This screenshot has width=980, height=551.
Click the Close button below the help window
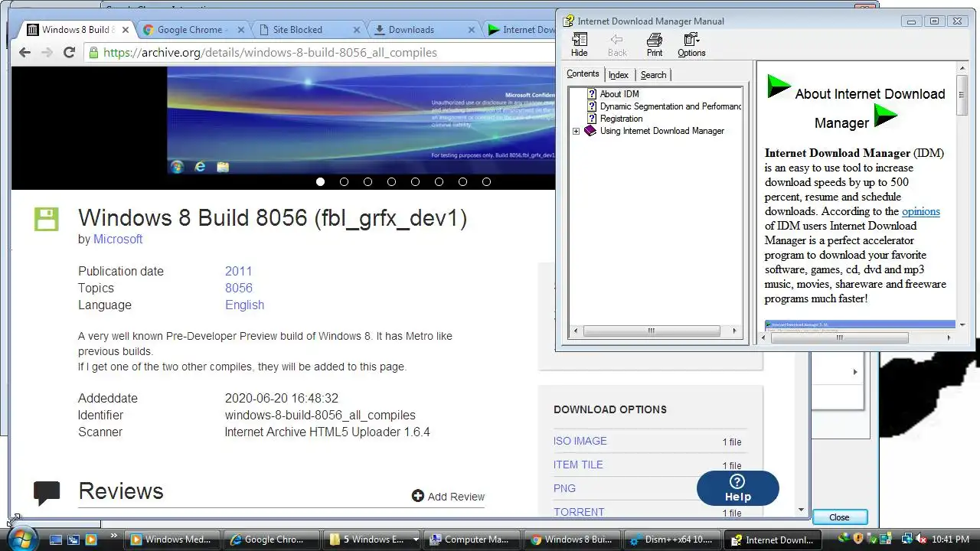click(840, 517)
